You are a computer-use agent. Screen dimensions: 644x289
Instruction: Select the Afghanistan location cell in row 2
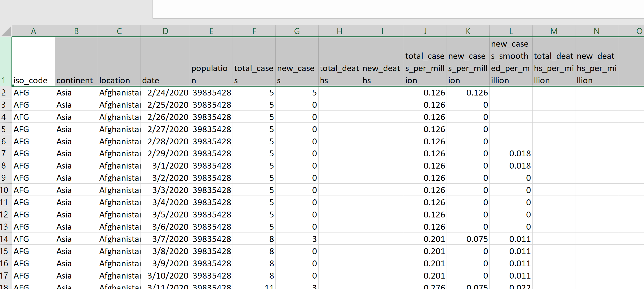click(x=119, y=92)
